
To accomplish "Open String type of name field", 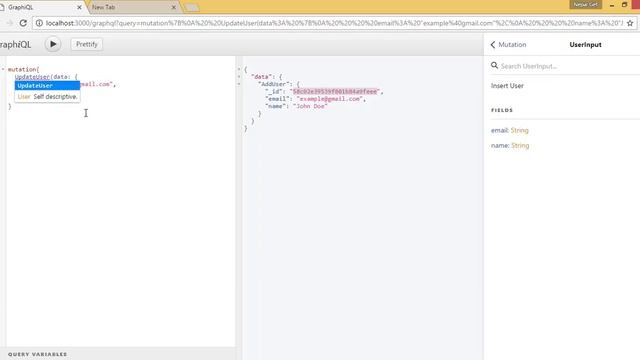I will pyautogui.click(x=520, y=145).
